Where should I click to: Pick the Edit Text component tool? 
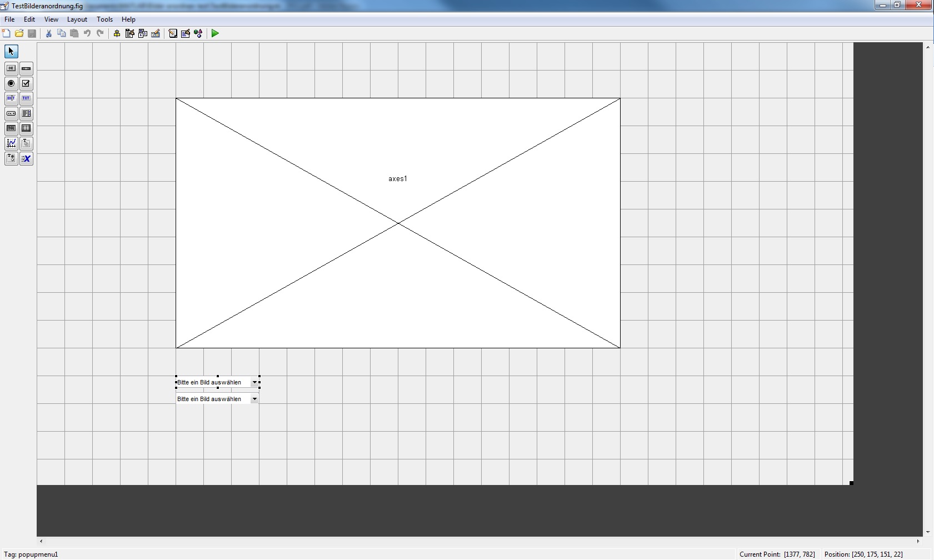point(11,98)
